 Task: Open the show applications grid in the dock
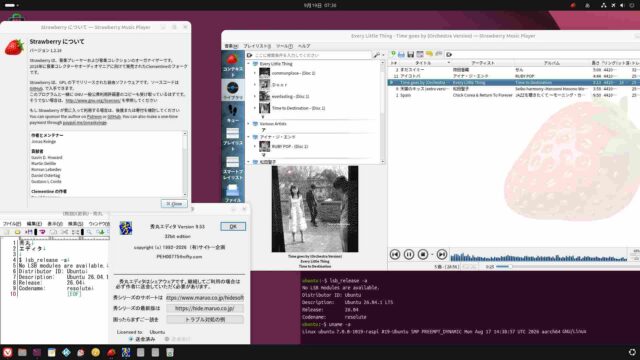pos(632,352)
